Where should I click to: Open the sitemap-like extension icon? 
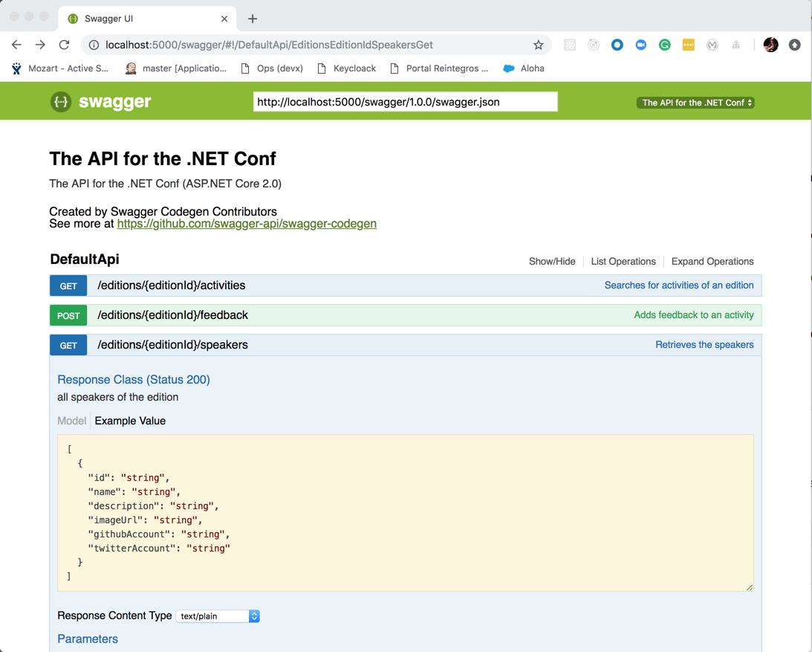click(x=736, y=45)
